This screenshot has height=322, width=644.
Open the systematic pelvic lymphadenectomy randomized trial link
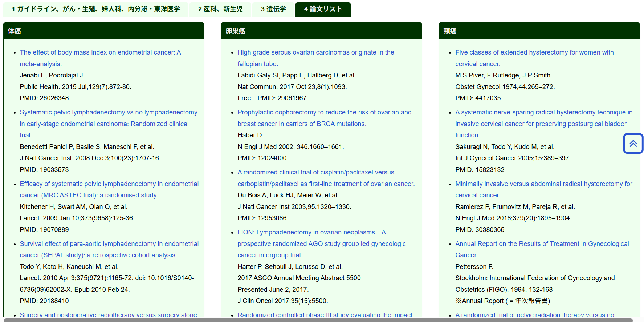[108, 112]
